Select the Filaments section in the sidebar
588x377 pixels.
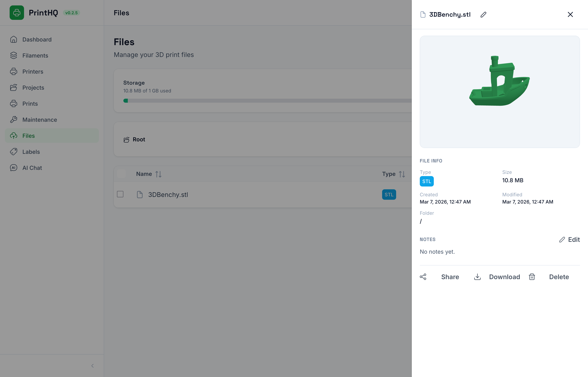(x=35, y=56)
